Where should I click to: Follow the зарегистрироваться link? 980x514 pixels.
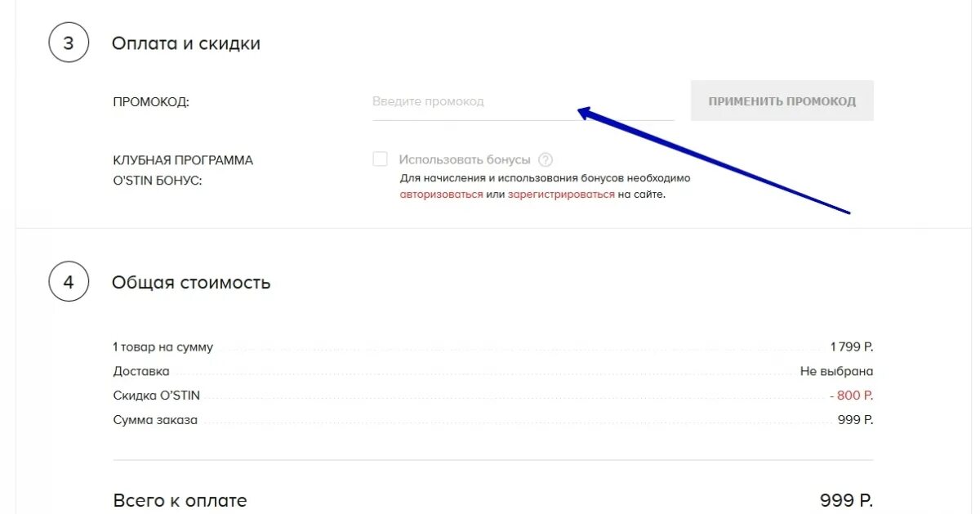(x=561, y=194)
